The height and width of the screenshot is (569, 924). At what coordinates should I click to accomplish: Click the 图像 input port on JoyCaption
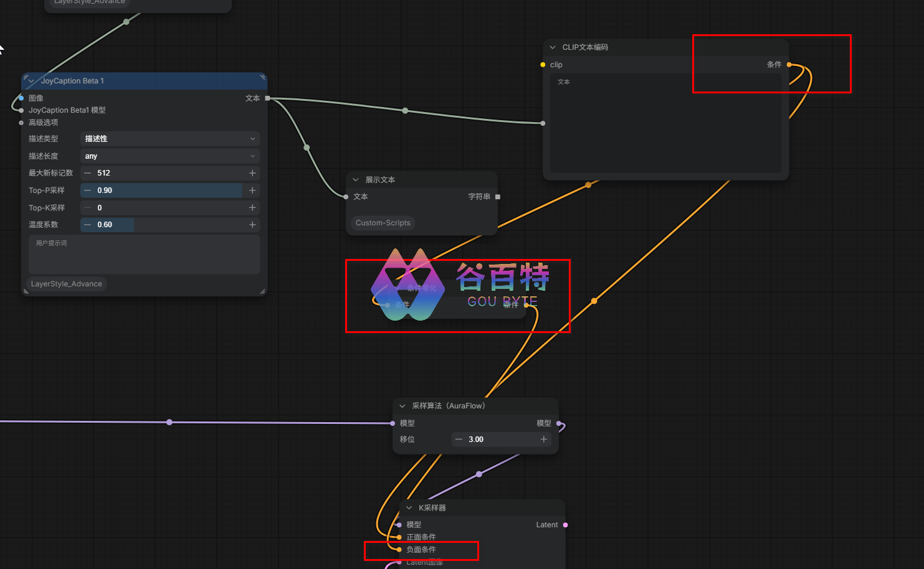coord(21,98)
